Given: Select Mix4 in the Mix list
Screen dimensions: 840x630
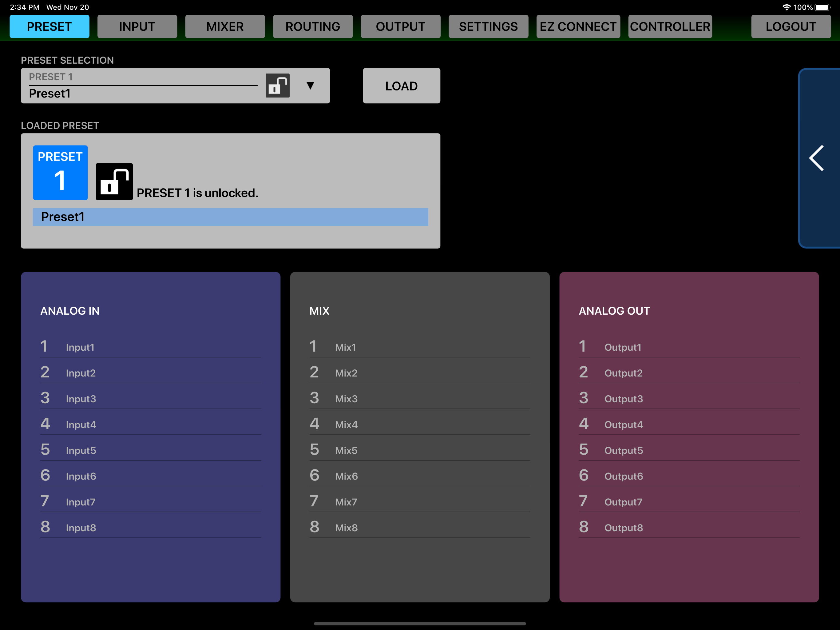Looking at the screenshot, I should [x=420, y=424].
